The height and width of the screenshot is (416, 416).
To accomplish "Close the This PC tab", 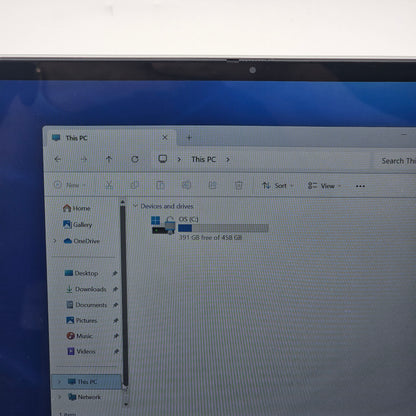I will pos(165,137).
